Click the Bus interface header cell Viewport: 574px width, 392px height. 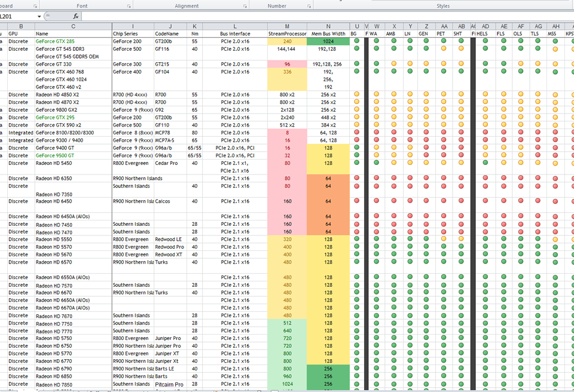pyautogui.click(x=234, y=33)
